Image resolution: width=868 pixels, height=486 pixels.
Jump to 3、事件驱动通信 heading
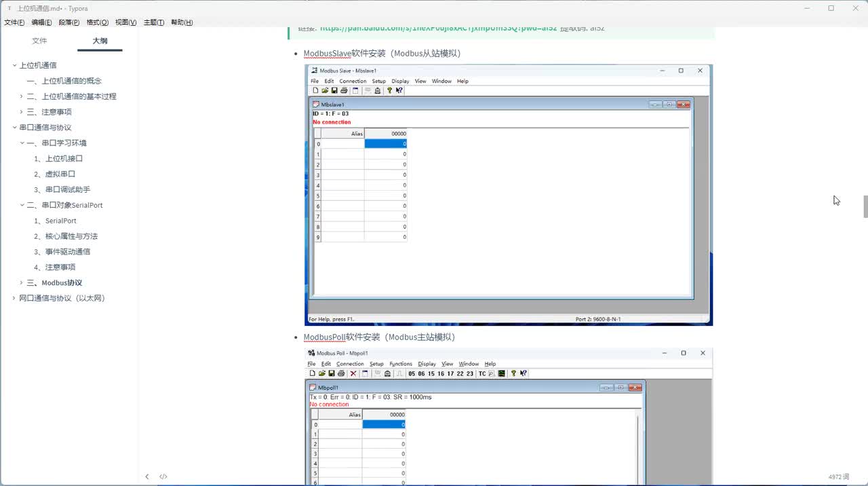coord(62,252)
